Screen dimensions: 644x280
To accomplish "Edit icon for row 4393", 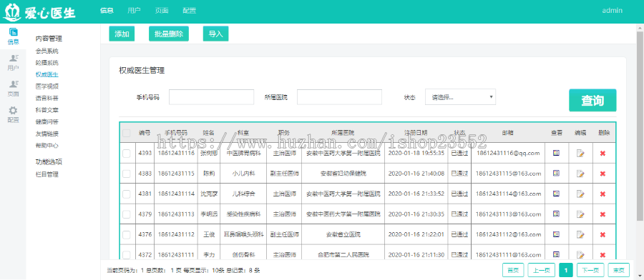I will point(580,154).
